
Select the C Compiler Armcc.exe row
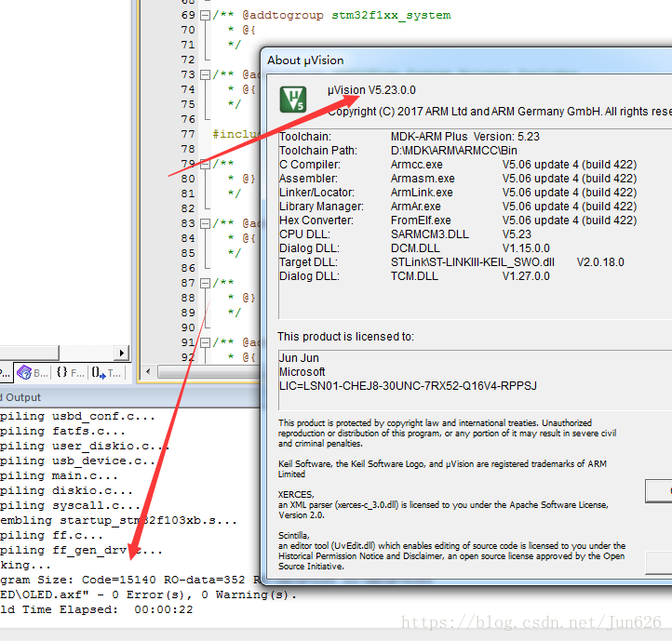click(x=458, y=165)
